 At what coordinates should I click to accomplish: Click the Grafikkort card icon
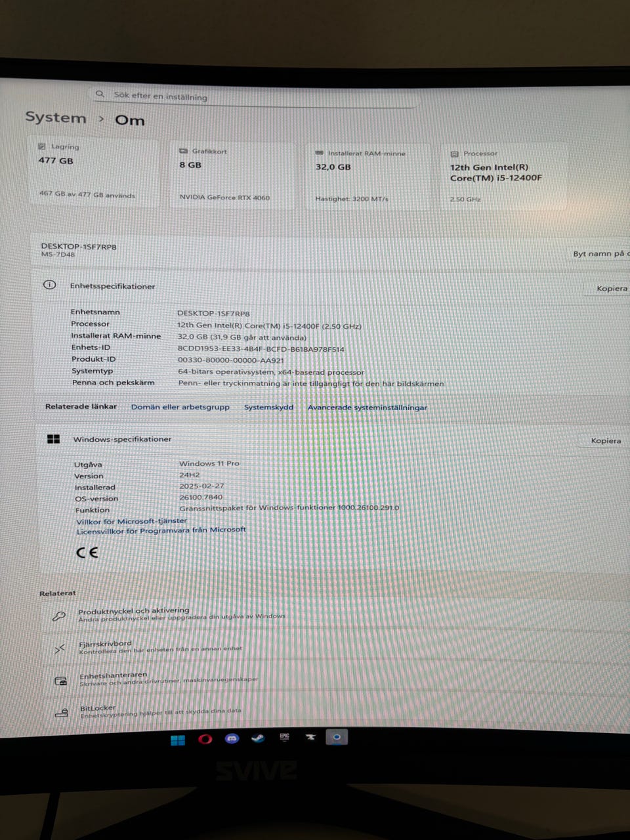184,151
